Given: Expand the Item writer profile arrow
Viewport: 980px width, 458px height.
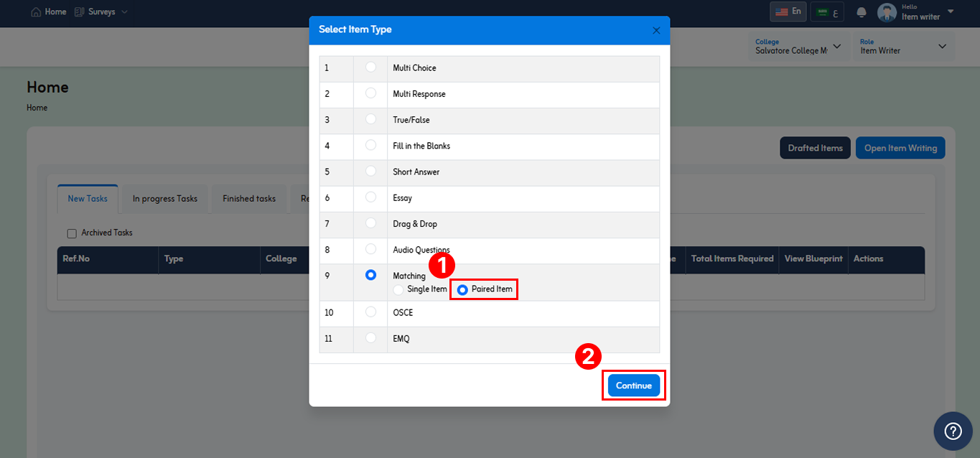Looking at the screenshot, I should click(x=951, y=11).
